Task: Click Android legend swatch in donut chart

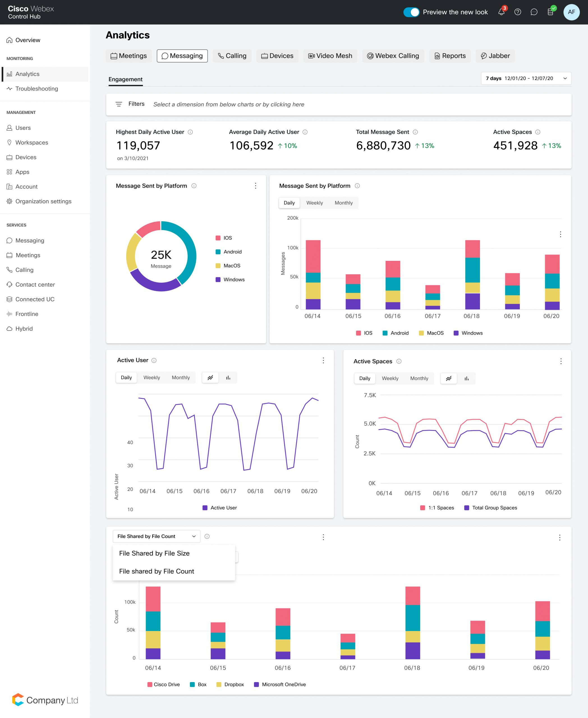Action: pyautogui.click(x=218, y=252)
